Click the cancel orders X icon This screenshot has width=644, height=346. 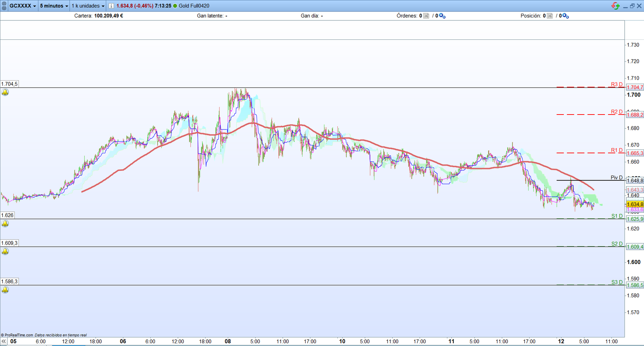[x=426, y=16]
